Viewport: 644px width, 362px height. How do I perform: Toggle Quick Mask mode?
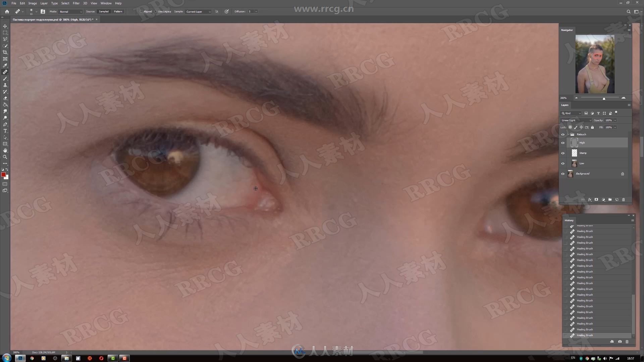(x=5, y=184)
